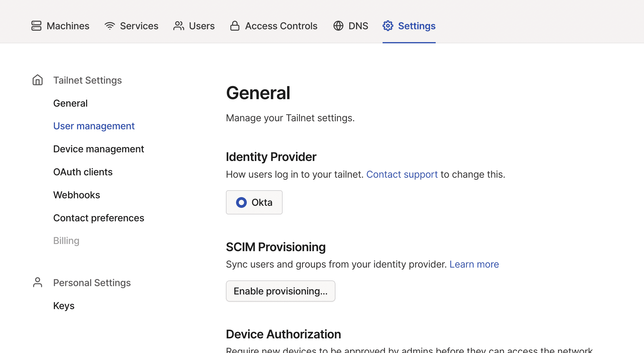
Task: Click the Machines server icon
Action: coord(36,26)
